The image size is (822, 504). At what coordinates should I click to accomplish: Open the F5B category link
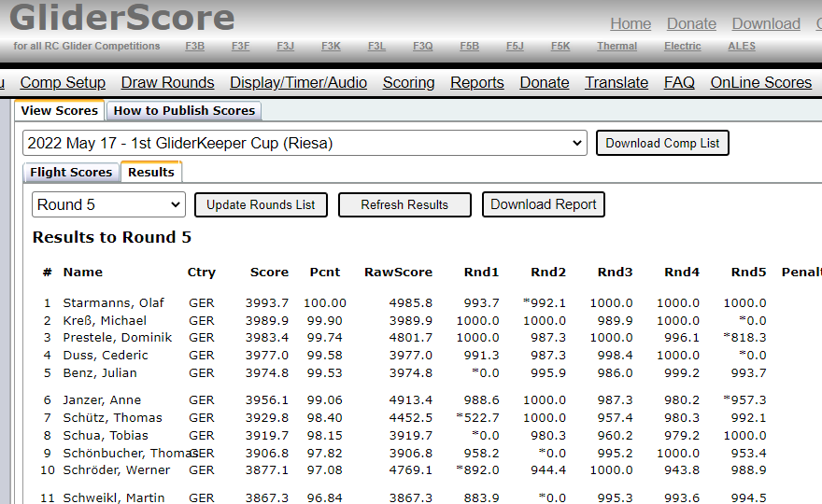(x=469, y=46)
